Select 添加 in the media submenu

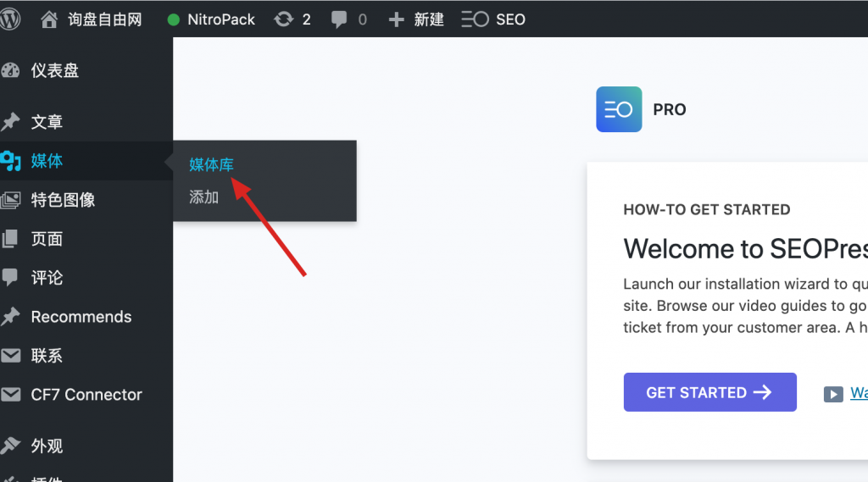click(204, 197)
